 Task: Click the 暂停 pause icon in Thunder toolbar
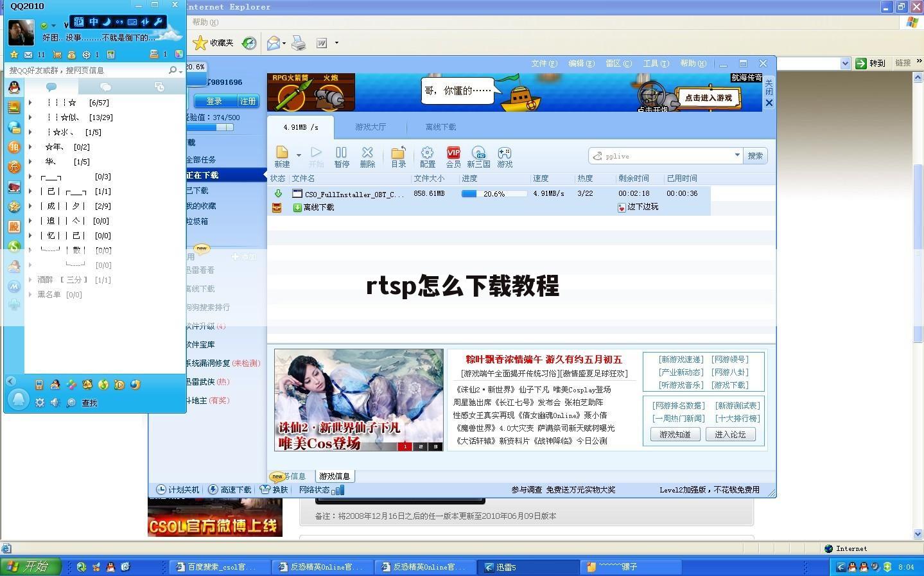point(341,153)
